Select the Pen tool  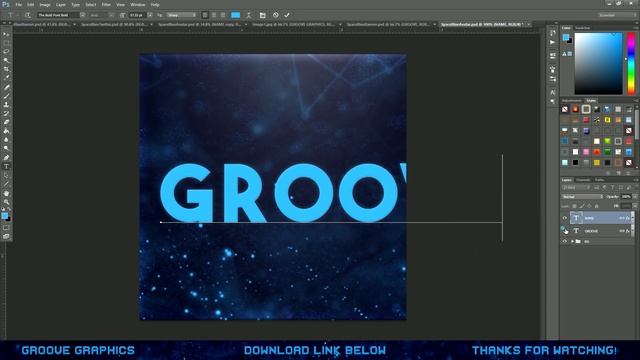coord(6,158)
